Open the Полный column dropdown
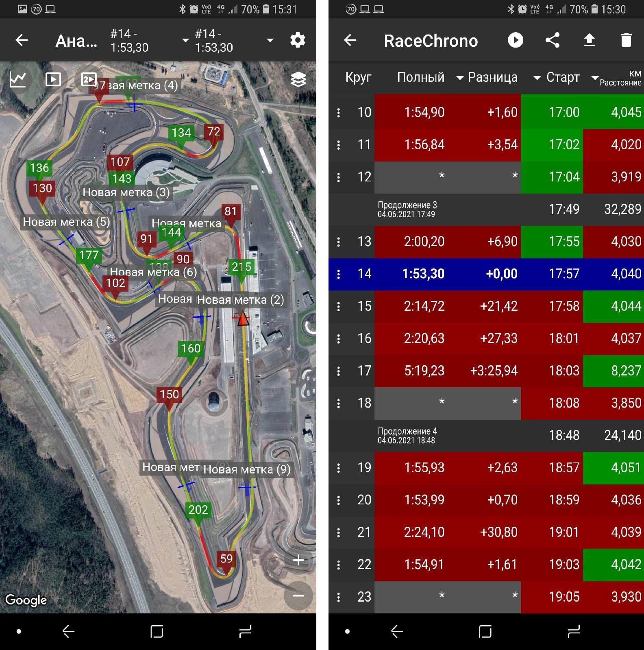The width and height of the screenshot is (644, 650). (x=460, y=78)
